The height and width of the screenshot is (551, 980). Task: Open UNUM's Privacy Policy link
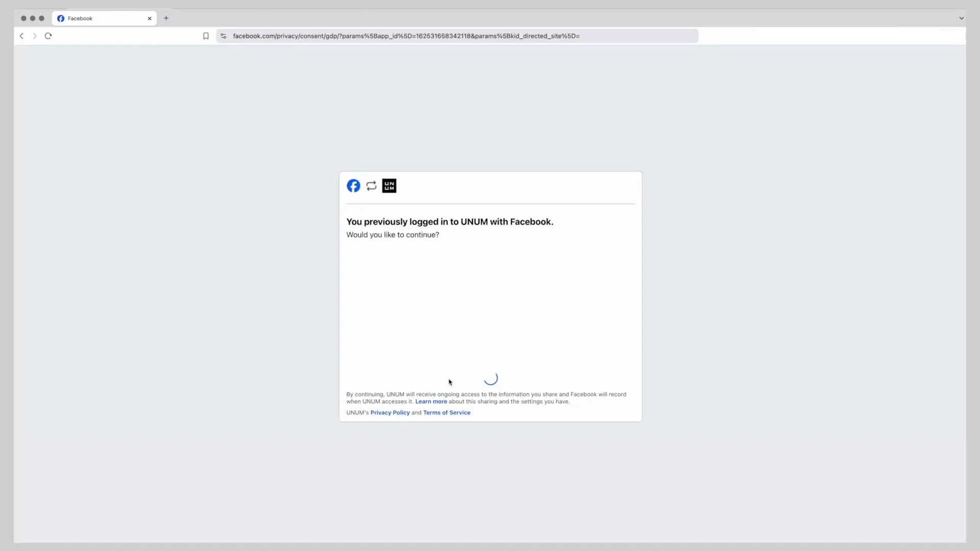[390, 413]
